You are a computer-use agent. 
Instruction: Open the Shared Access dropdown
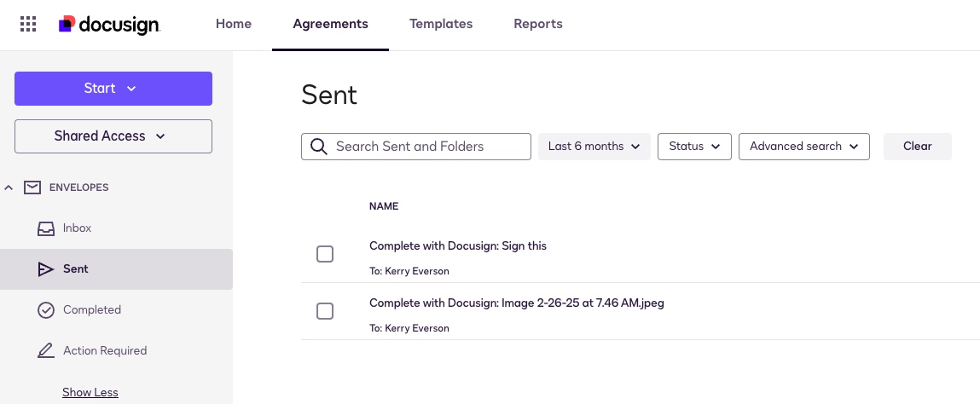coord(113,136)
